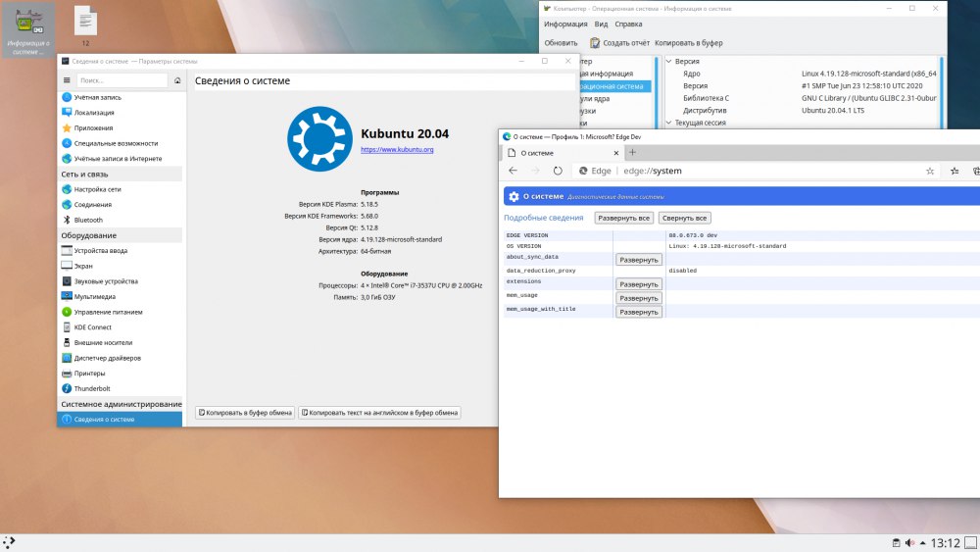
Task: Select Сведения о системе in sidebar
Action: tap(120, 420)
